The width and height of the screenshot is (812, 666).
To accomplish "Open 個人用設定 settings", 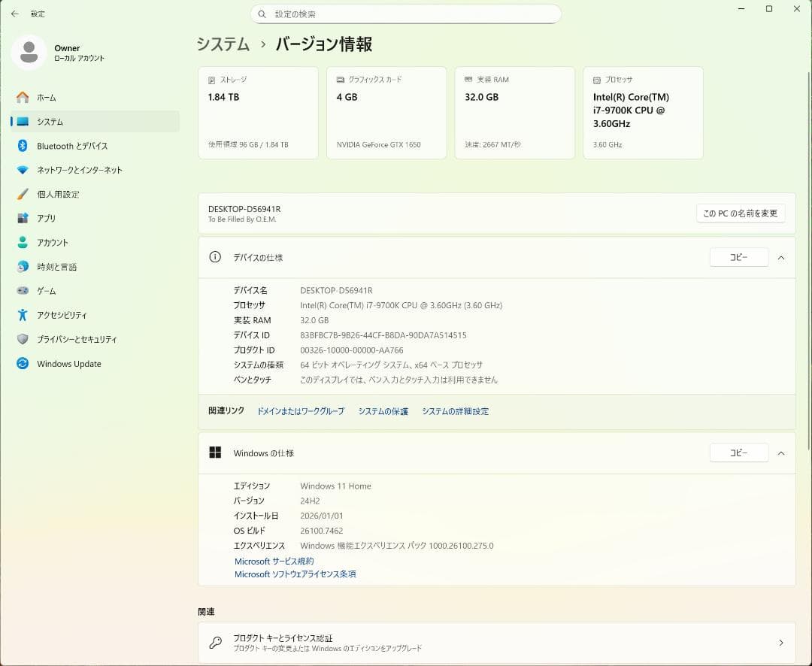I will click(57, 194).
